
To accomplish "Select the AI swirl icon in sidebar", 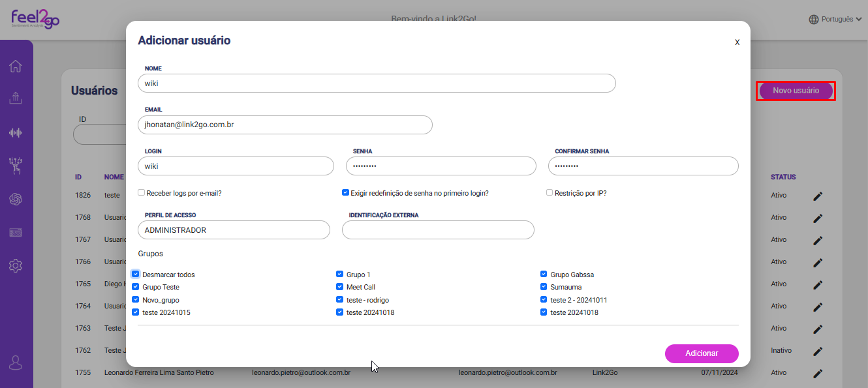I will (16, 199).
